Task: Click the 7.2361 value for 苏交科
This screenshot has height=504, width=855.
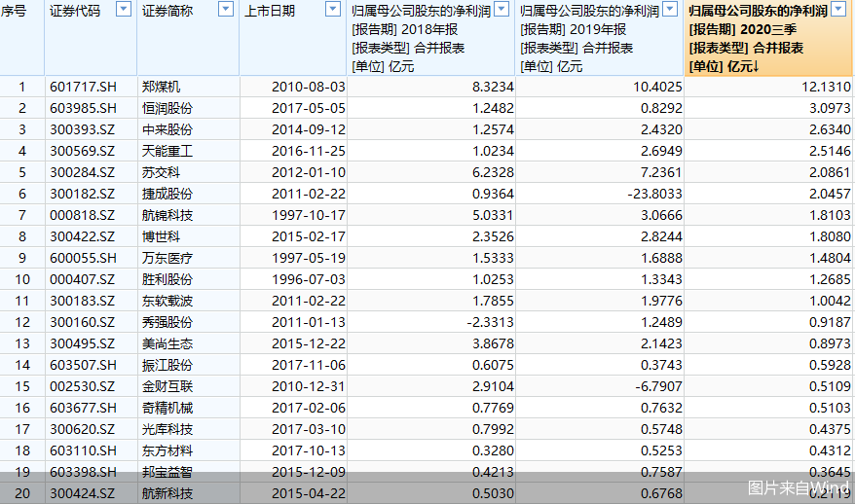Action: coord(661,172)
